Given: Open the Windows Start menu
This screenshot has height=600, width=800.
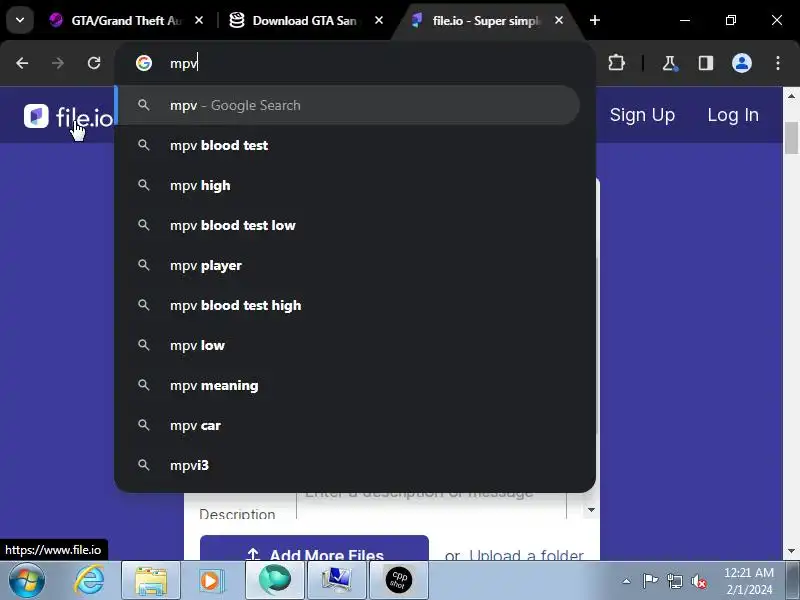Looking at the screenshot, I should pyautogui.click(x=27, y=581).
